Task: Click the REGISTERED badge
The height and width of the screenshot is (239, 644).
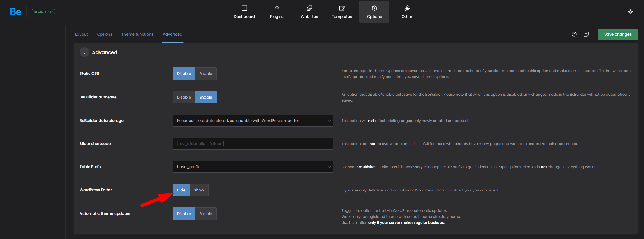Action: (x=43, y=12)
